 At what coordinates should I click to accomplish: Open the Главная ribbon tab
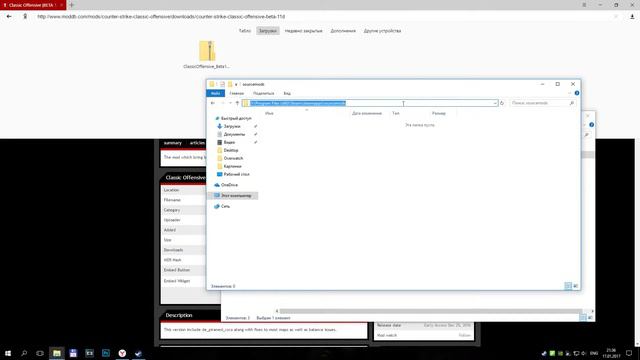(236, 93)
